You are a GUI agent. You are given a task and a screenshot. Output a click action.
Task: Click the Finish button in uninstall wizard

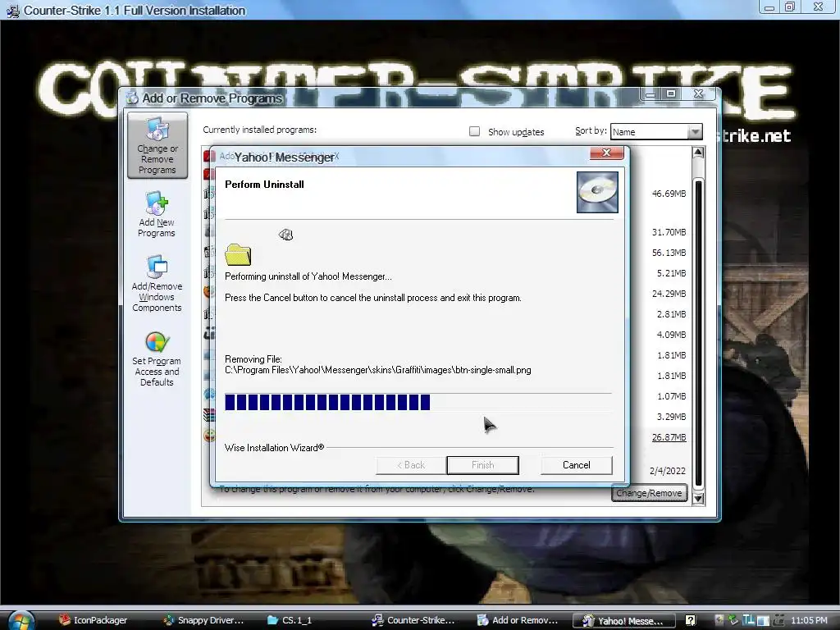pyautogui.click(x=482, y=465)
